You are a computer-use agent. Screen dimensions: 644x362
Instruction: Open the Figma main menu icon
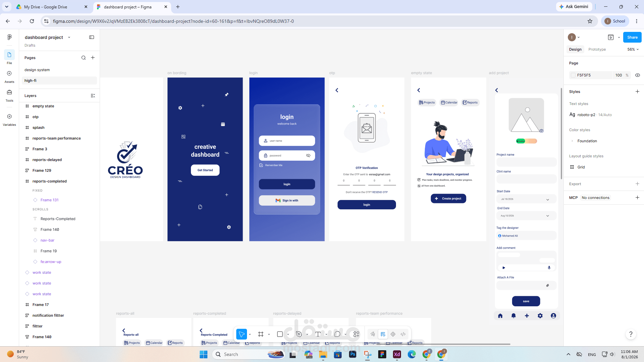(x=9, y=37)
